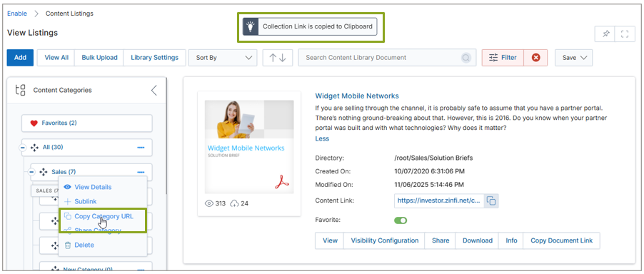The image size is (644, 274).
Task: Open the Widget Mobile Networks title link
Action: pyautogui.click(x=357, y=96)
